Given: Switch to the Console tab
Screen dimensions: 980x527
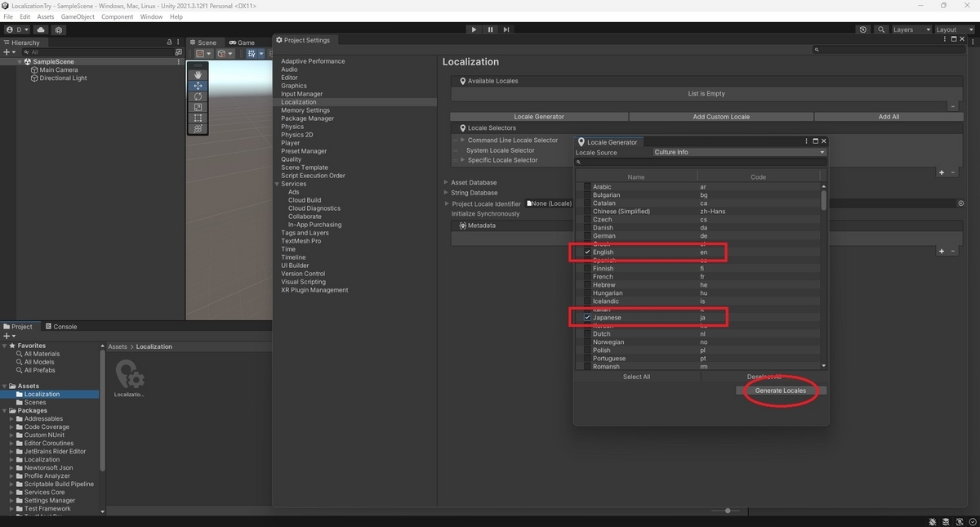Looking at the screenshot, I should pyautogui.click(x=61, y=326).
